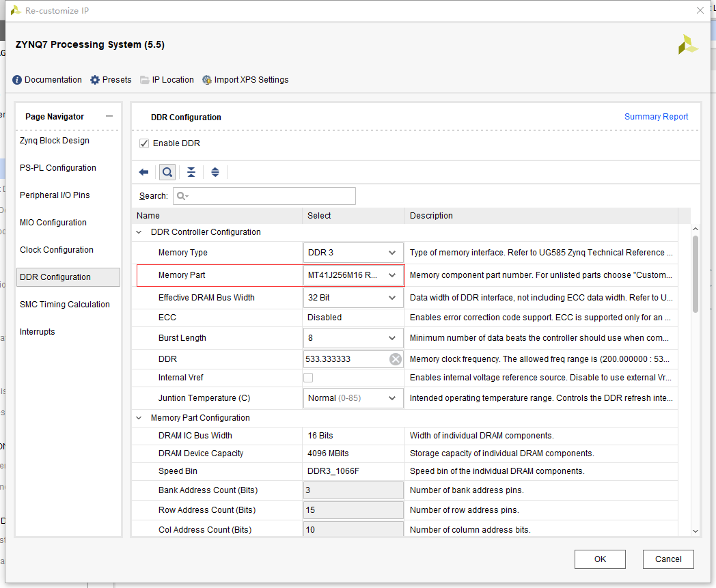Open the Summary Report link
The width and height of the screenshot is (716, 588).
[656, 117]
